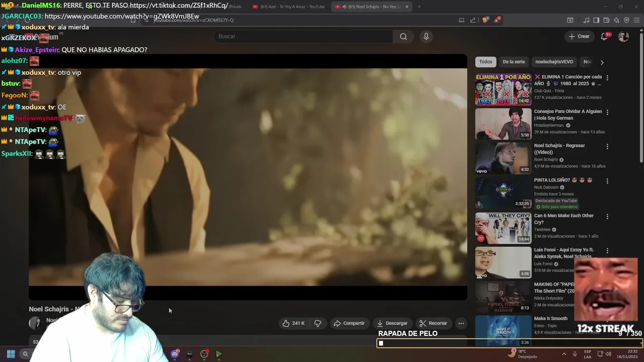This screenshot has height=362, width=644.
Task: Show hidden system tray icons chevron
Action: click(563, 354)
